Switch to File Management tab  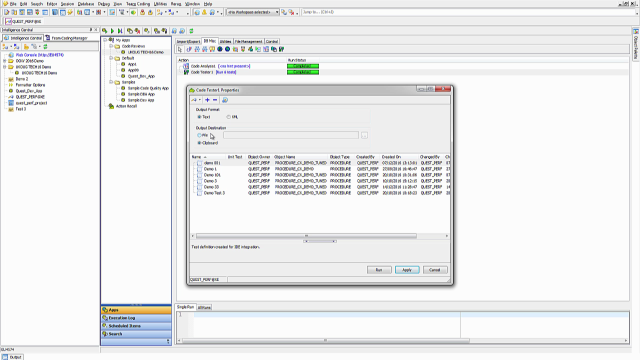coord(249,42)
